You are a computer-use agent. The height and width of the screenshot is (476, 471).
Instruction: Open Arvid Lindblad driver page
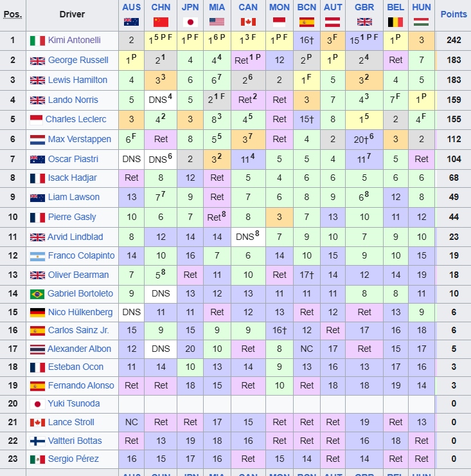tap(75, 237)
